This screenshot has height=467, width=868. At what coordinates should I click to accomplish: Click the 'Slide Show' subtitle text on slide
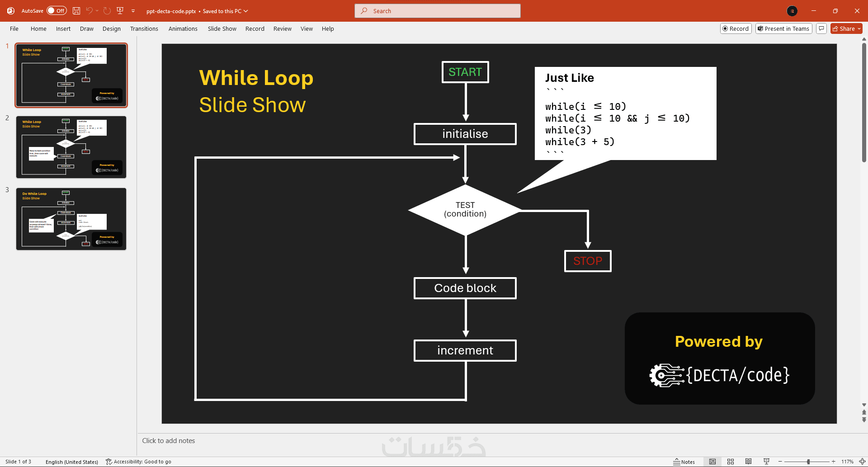(x=252, y=105)
